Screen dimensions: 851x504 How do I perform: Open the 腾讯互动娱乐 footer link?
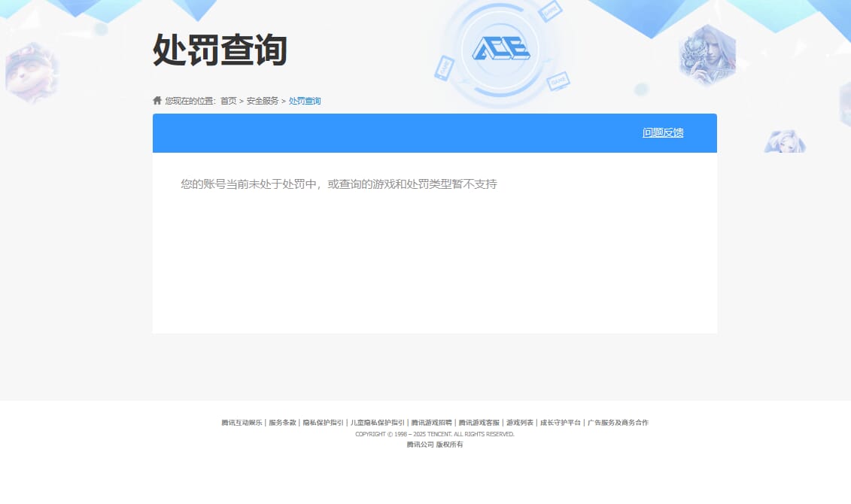(242, 423)
